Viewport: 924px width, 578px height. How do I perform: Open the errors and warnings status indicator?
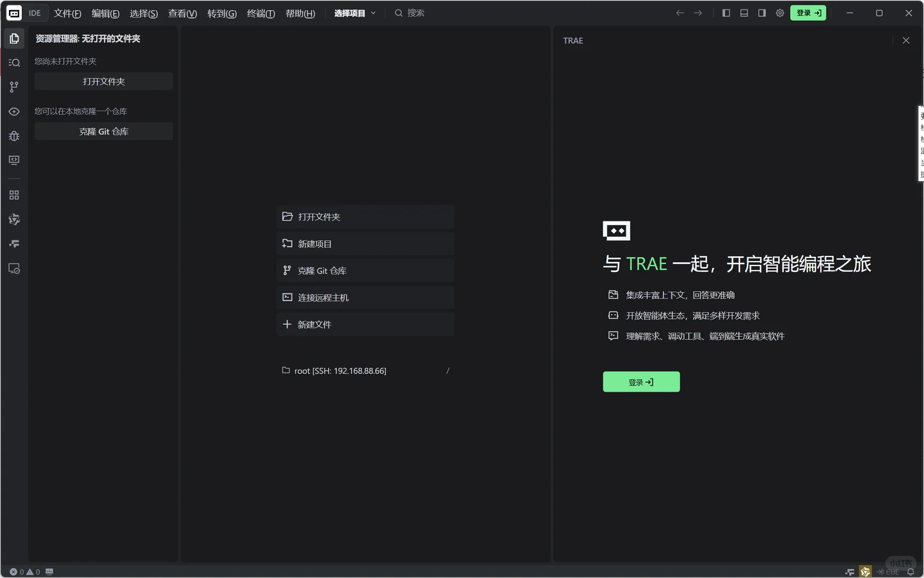(25, 572)
